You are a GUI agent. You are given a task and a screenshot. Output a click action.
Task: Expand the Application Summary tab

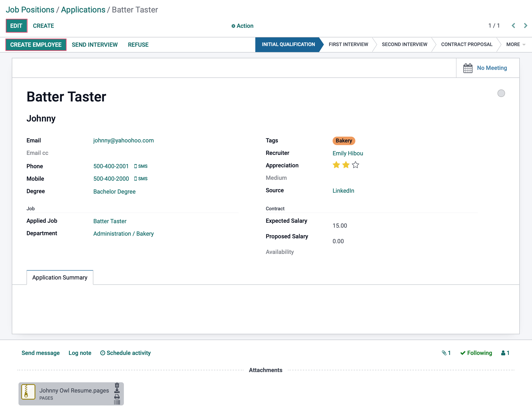[x=60, y=277]
